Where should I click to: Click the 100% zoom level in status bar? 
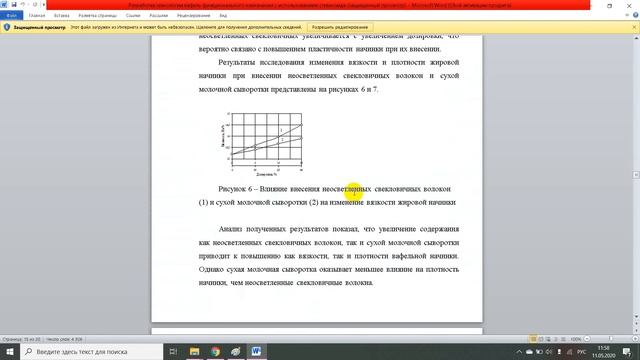pyautogui.click(x=576, y=339)
